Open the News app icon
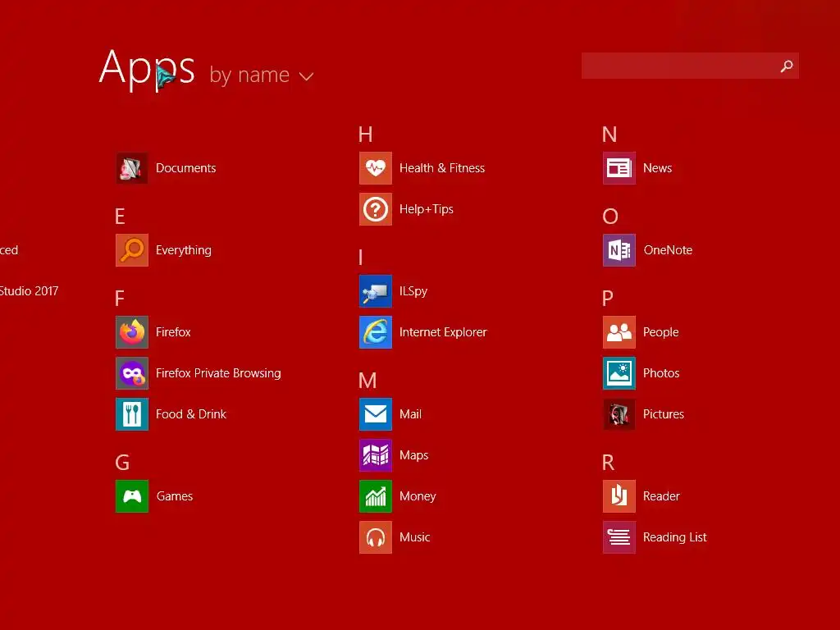840x630 pixels. click(619, 168)
